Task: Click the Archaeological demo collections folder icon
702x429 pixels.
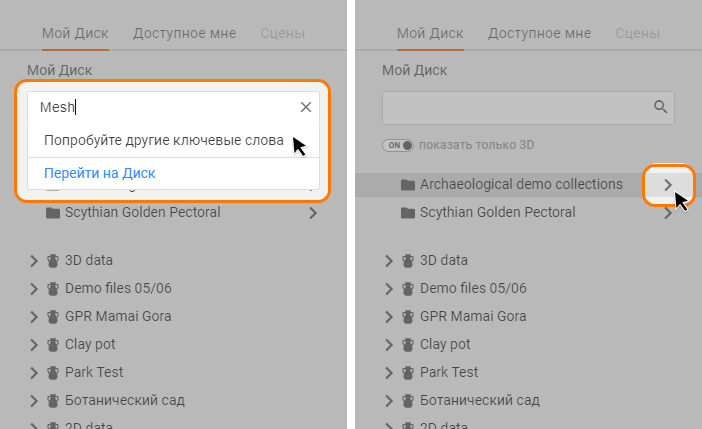Action: pos(407,185)
